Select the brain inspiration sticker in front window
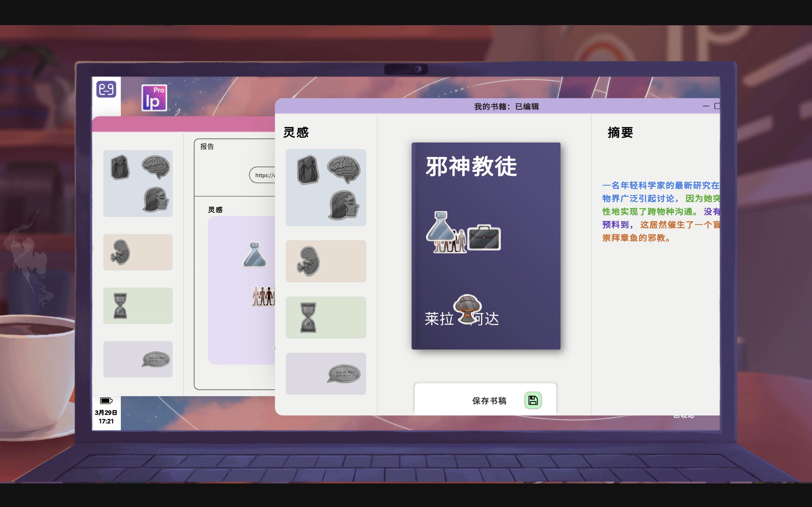Screen dimensions: 812x507 coord(343,169)
